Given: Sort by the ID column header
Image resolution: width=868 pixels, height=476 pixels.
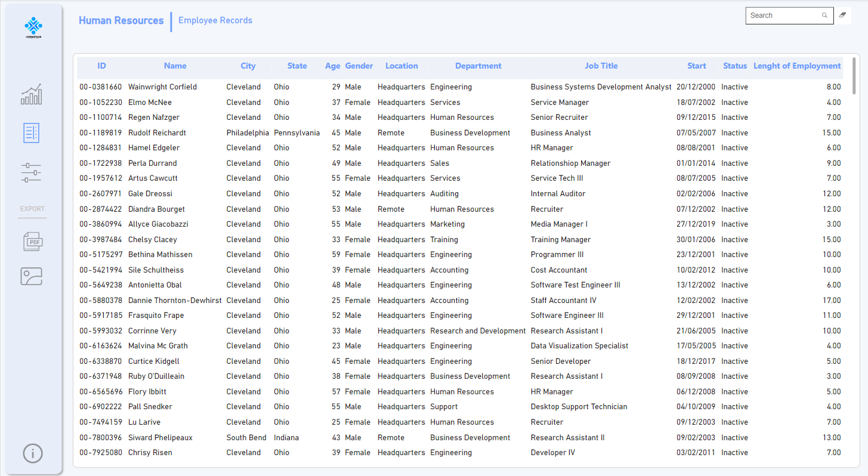Looking at the screenshot, I should click(x=102, y=66).
